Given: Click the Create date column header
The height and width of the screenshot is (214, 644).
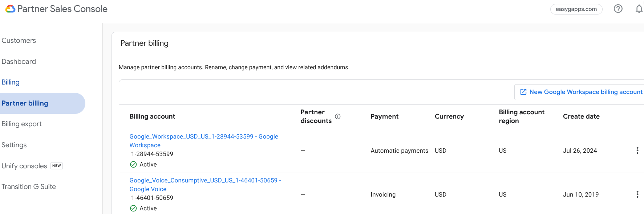Looking at the screenshot, I should click(581, 116).
